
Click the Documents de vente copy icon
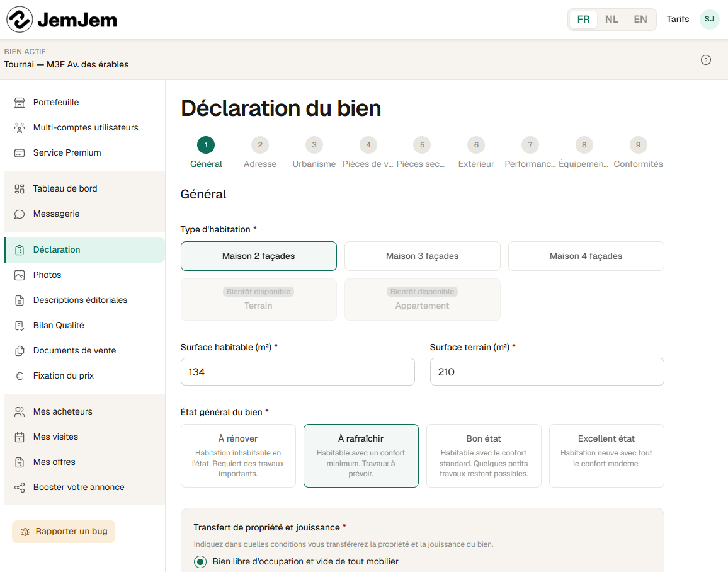click(20, 350)
